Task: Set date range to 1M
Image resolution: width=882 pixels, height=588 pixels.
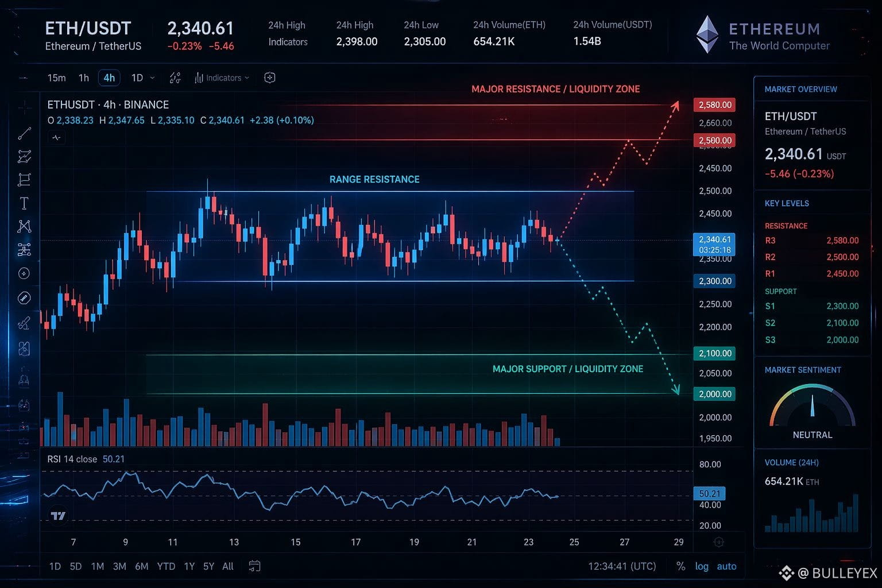Action: 98,566
